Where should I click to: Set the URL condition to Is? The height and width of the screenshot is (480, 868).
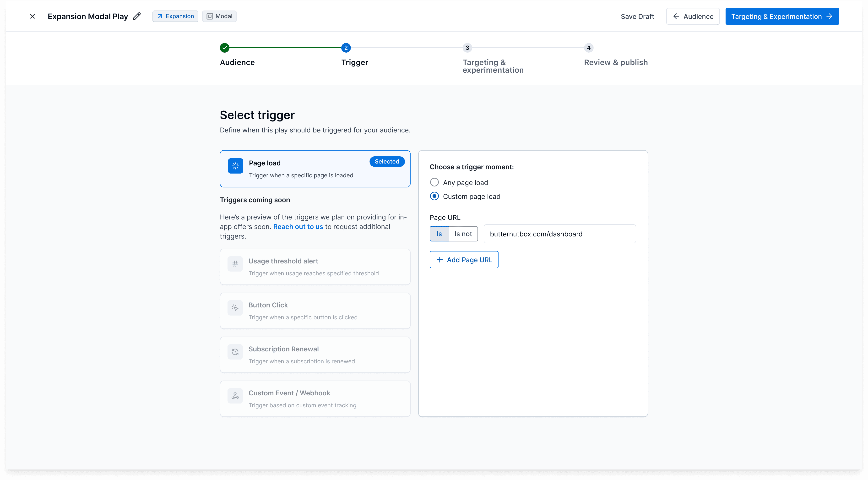pos(439,234)
